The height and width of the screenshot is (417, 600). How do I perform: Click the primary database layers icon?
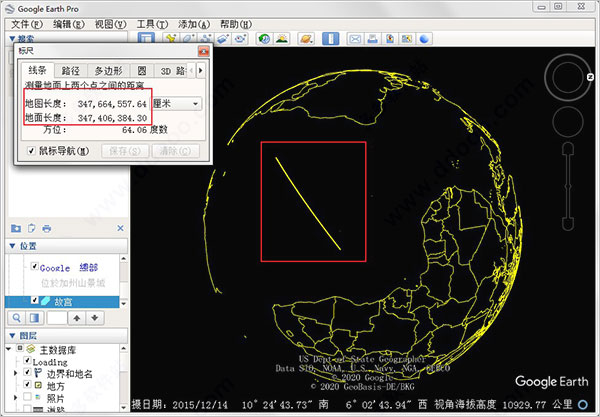point(31,349)
